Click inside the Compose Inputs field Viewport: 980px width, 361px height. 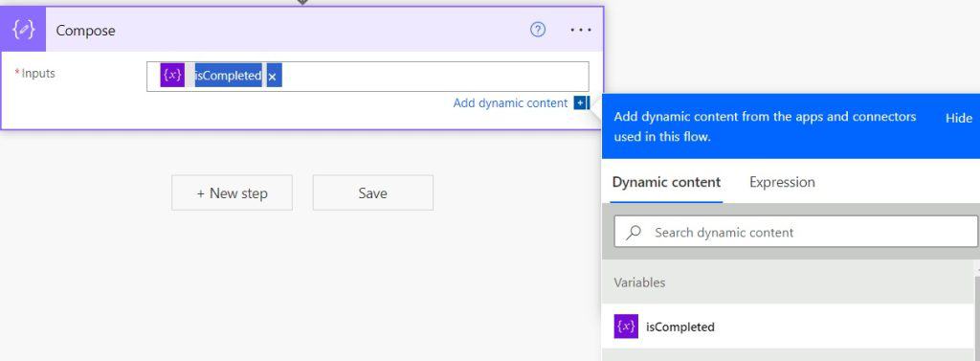coord(367,77)
